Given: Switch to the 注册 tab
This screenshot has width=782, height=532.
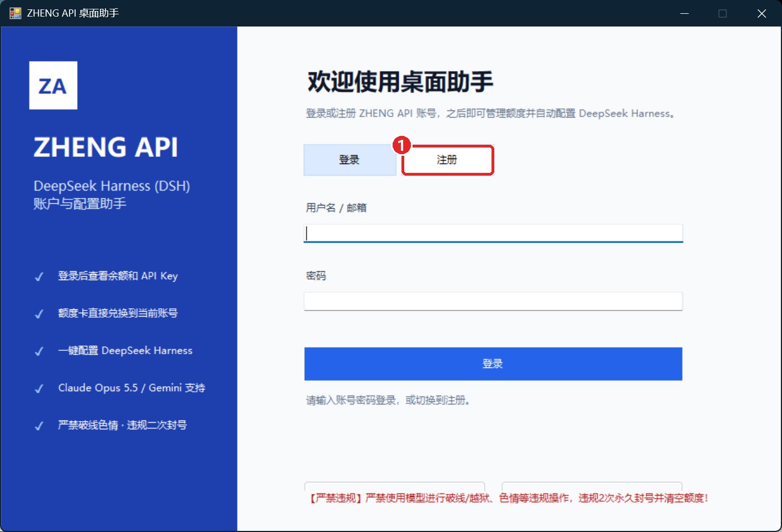Looking at the screenshot, I should 447,160.
